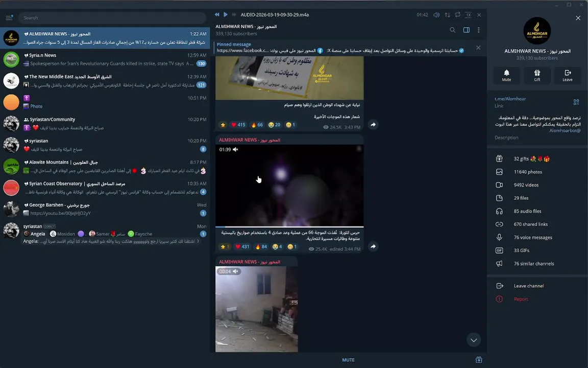
Task: Open 32 gifts section
Action: pos(537,159)
